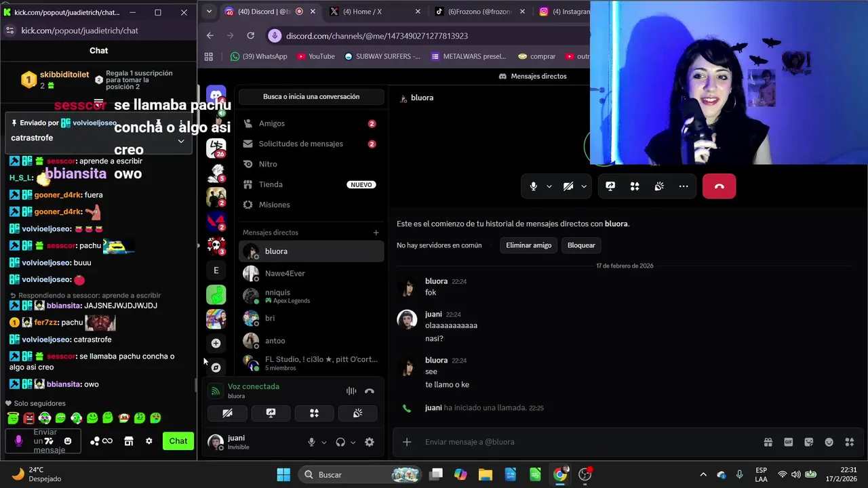Viewport: 868px width, 488px height.
Task: Open activities in the call controls
Action: pyautogui.click(x=635, y=186)
